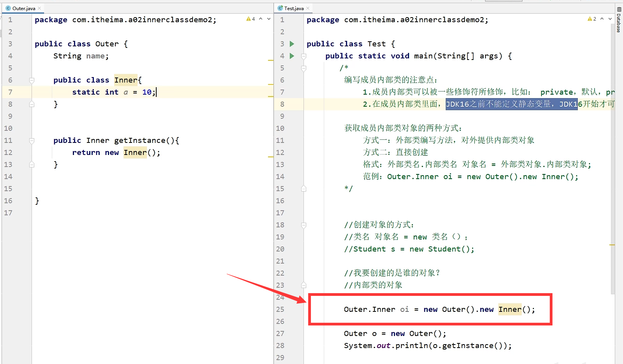The height and width of the screenshot is (364, 623).
Task: Collapse the Inner class fold in Outer.java
Action: tap(32, 80)
